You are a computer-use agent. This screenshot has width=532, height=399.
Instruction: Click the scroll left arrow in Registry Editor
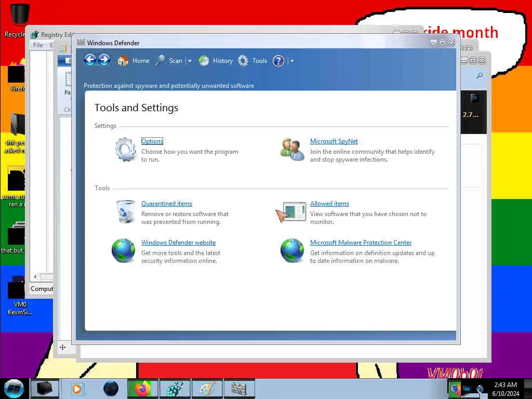35,276
